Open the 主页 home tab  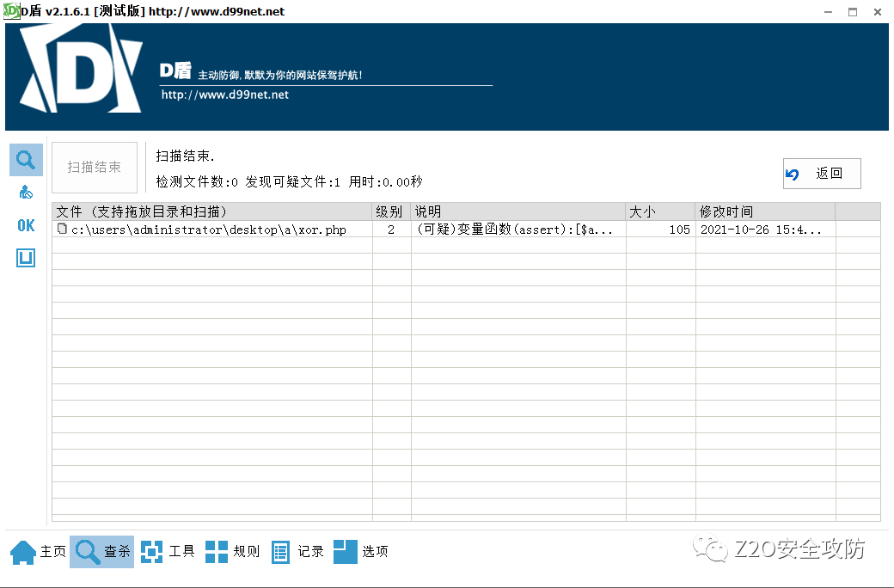coord(38,552)
